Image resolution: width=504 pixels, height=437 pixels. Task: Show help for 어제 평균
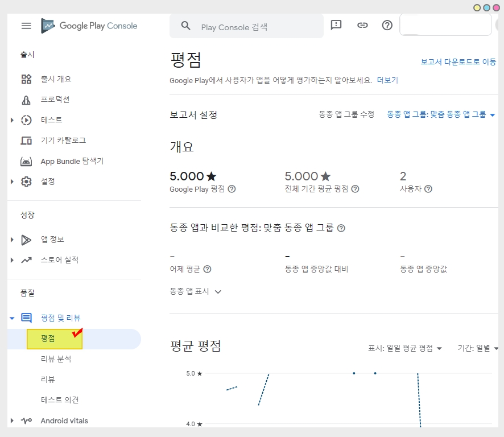point(207,269)
